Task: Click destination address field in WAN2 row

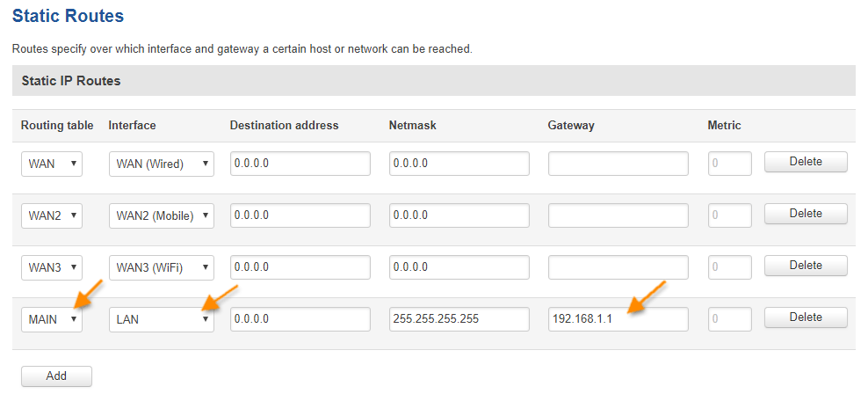Action: tap(300, 215)
